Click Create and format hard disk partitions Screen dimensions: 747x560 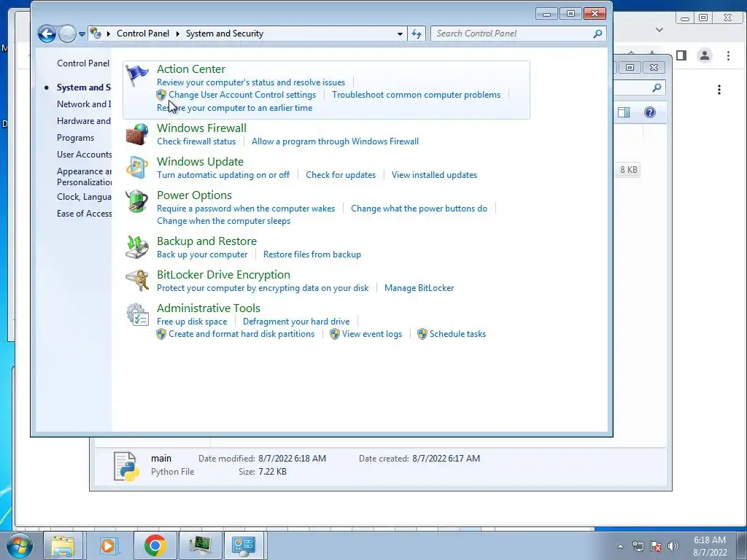pyautogui.click(x=241, y=334)
